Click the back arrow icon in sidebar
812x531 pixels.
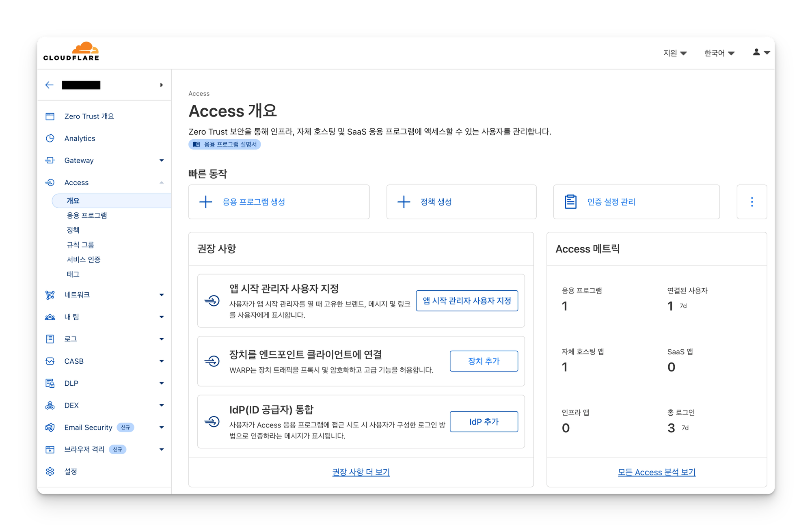tap(50, 85)
